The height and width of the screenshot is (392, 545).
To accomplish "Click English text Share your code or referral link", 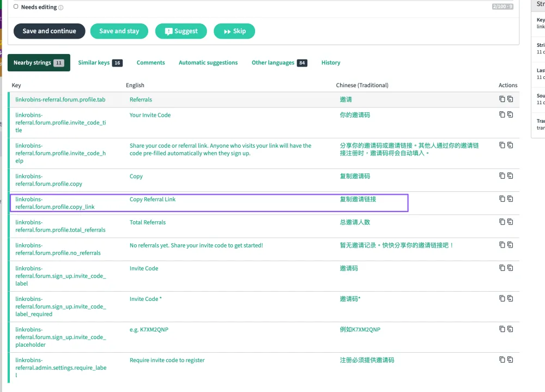I will 220,149.
